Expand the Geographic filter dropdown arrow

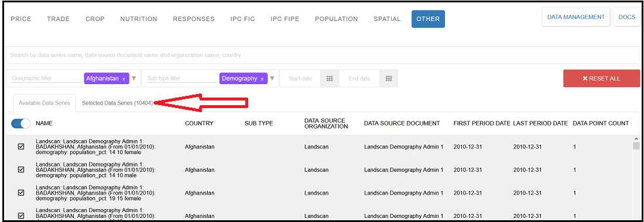click(x=134, y=78)
